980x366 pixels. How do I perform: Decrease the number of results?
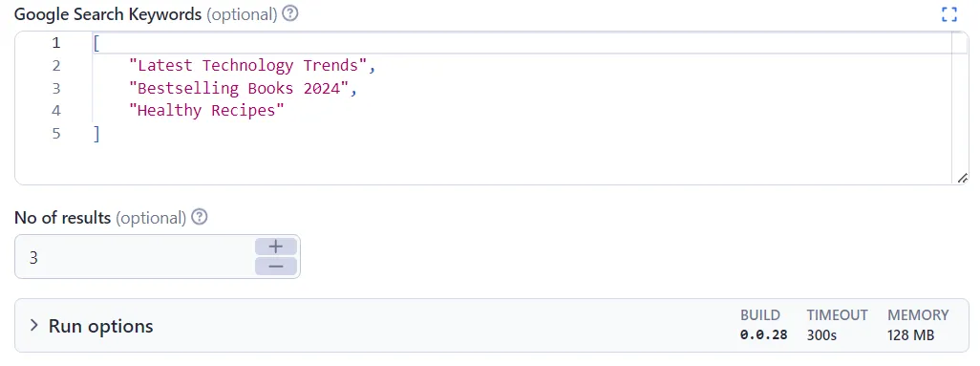[276, 267]
